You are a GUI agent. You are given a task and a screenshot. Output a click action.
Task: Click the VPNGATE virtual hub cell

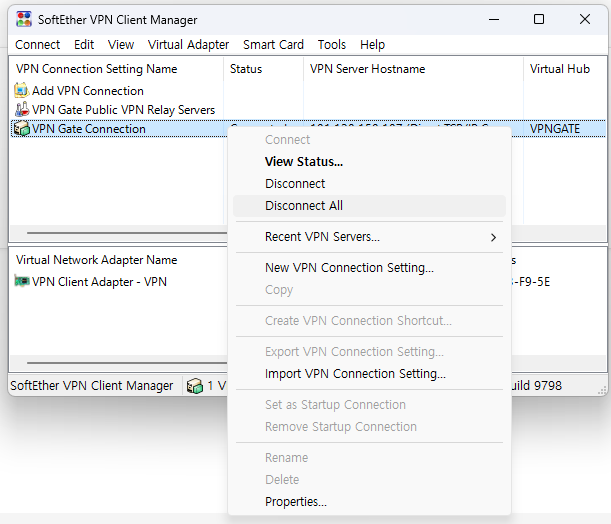click(x=554, y=129)
